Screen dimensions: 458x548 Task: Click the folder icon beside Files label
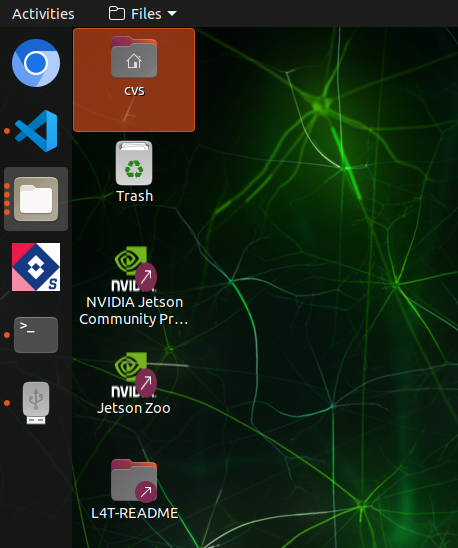117,14
